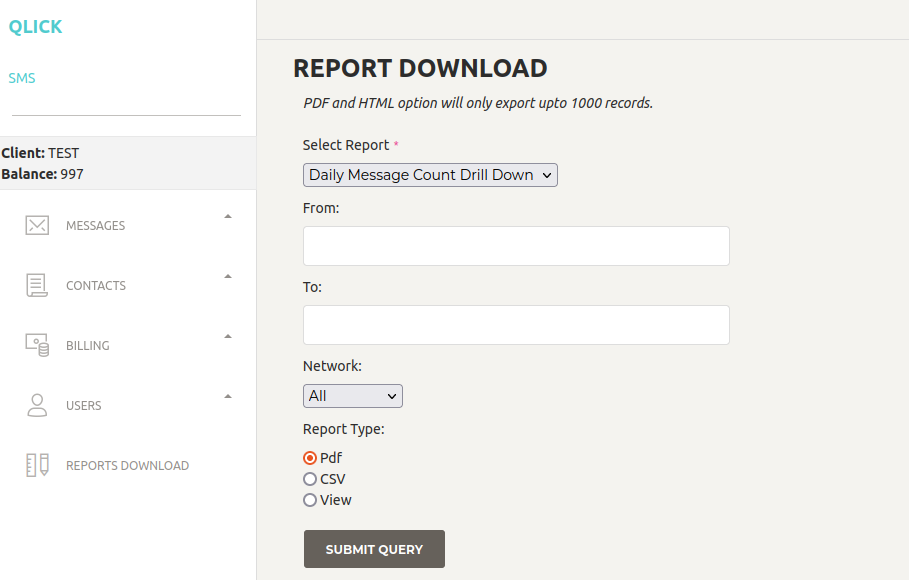Expand the Messages menu arrow
Screen dimensions: 909x580
[x=228, y=216]
